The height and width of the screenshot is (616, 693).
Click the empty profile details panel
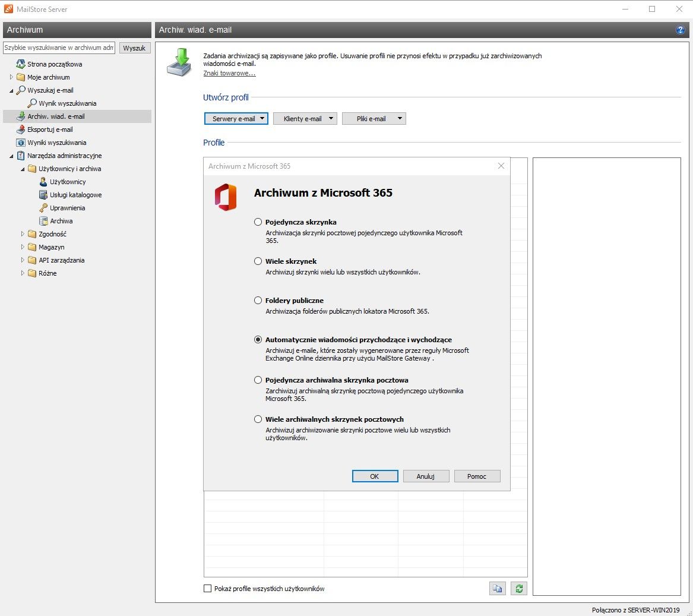pos(606,377)
